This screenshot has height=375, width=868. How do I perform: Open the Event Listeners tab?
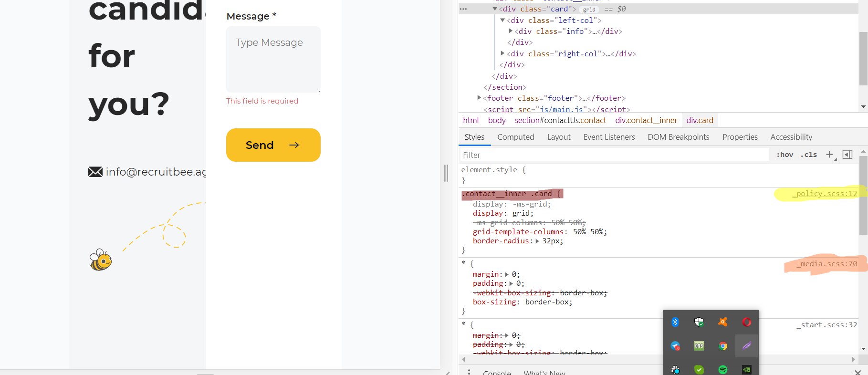pyautogui.click(x=609, y=137)
